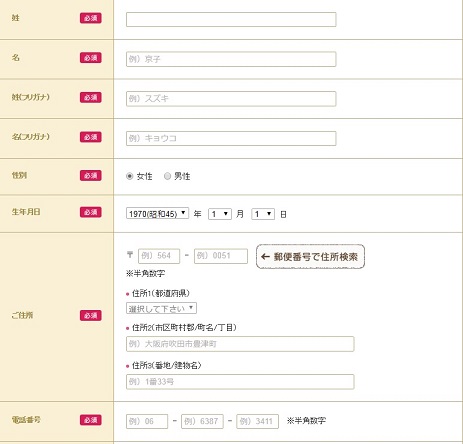Click the second postal code field 0051

click(x=221, y=256)
